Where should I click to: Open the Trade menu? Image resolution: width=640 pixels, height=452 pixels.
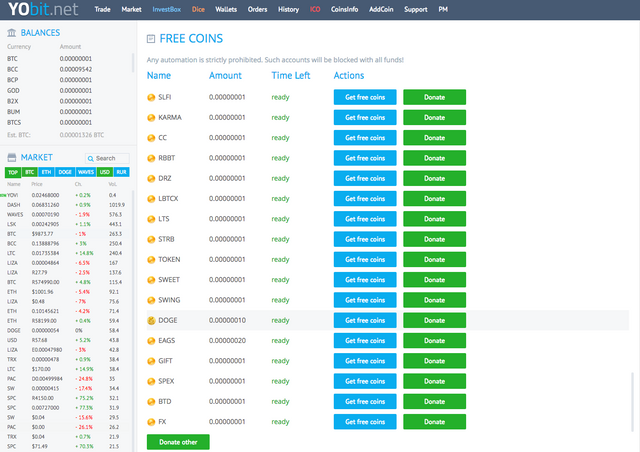102,9
